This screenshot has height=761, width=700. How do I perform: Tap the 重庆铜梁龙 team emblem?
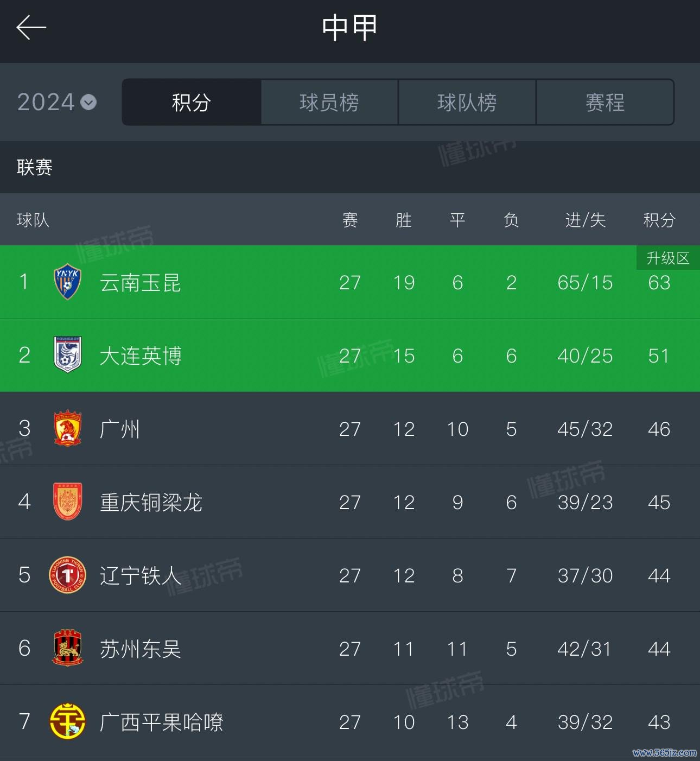click(67, 502)
